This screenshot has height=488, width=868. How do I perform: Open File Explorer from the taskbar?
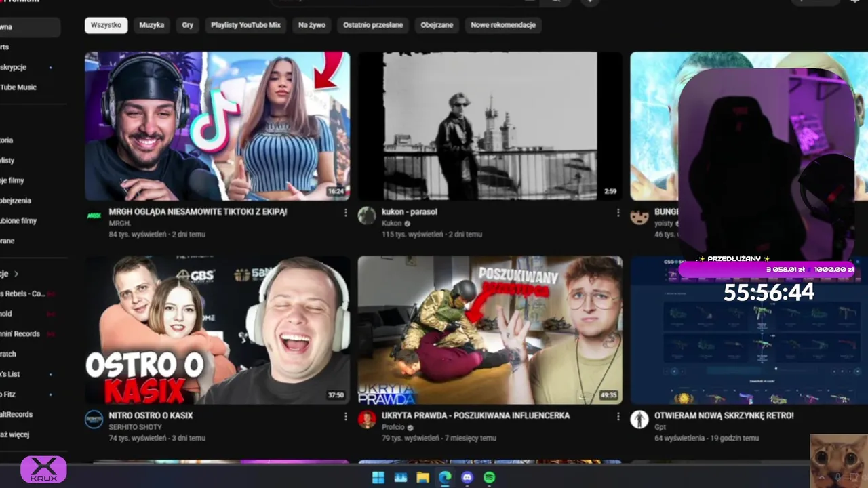tap(422, 478)
